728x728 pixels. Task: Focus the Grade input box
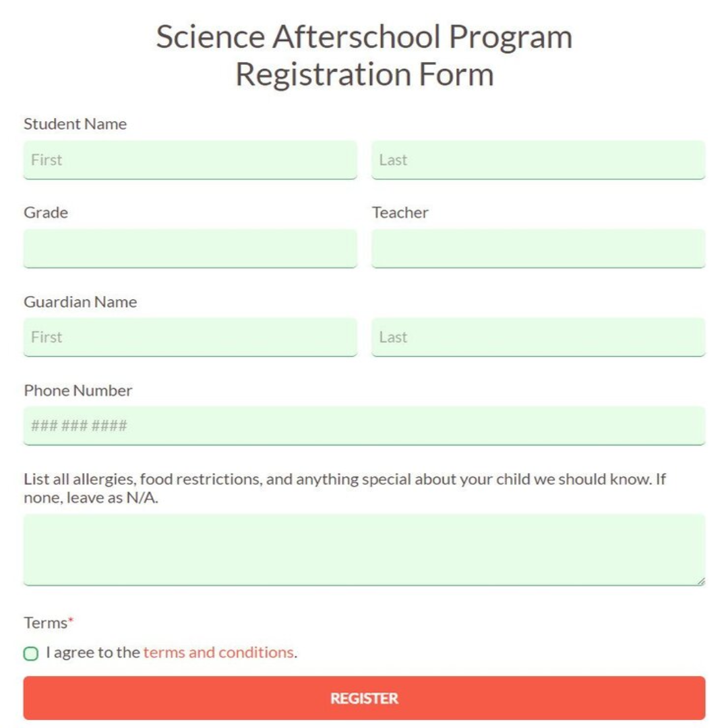pos(190,249)
